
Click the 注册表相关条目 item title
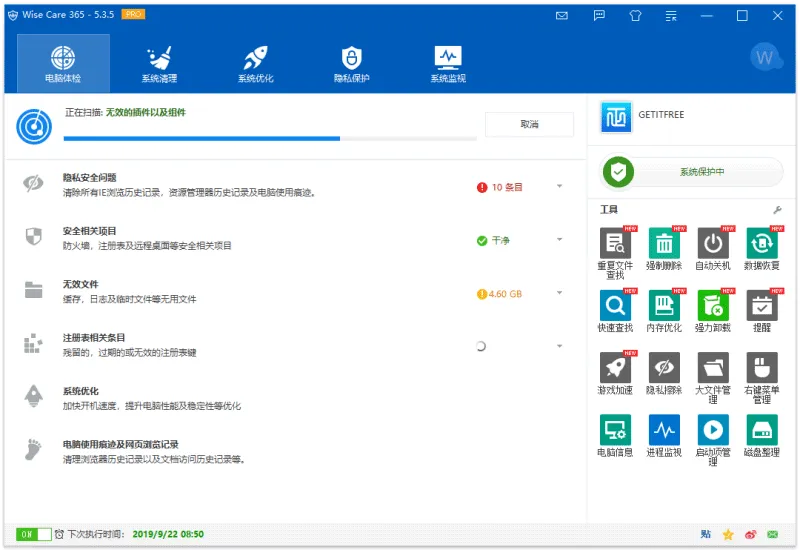click(94, 338)
